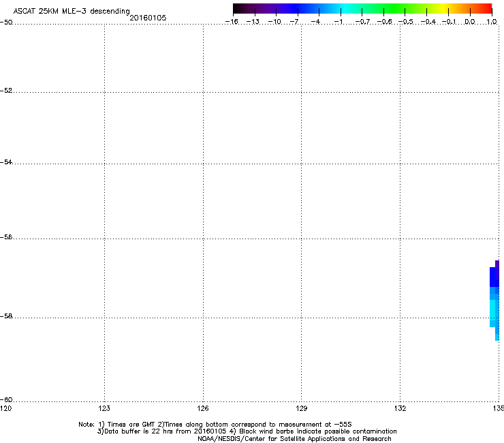Click the NOAA/NESDIS Center credit line
The image size is (504, 443).
click(x=294, y=438)
